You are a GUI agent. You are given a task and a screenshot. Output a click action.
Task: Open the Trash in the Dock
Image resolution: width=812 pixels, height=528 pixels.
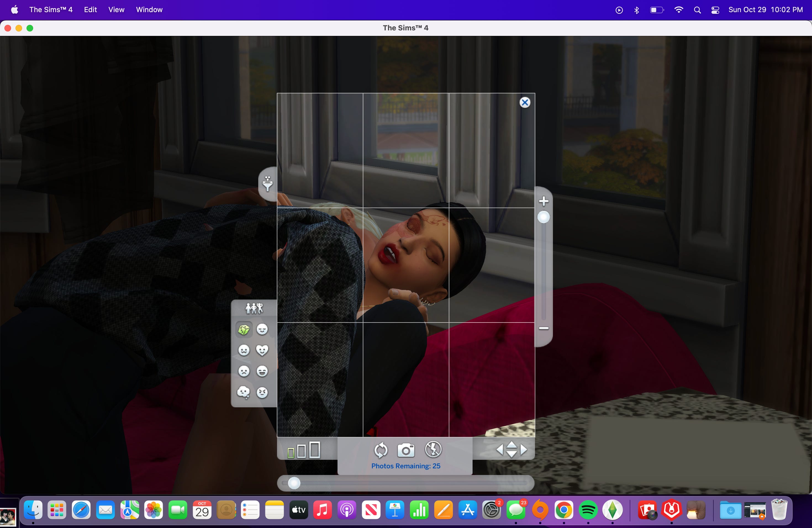click(779, 510)
